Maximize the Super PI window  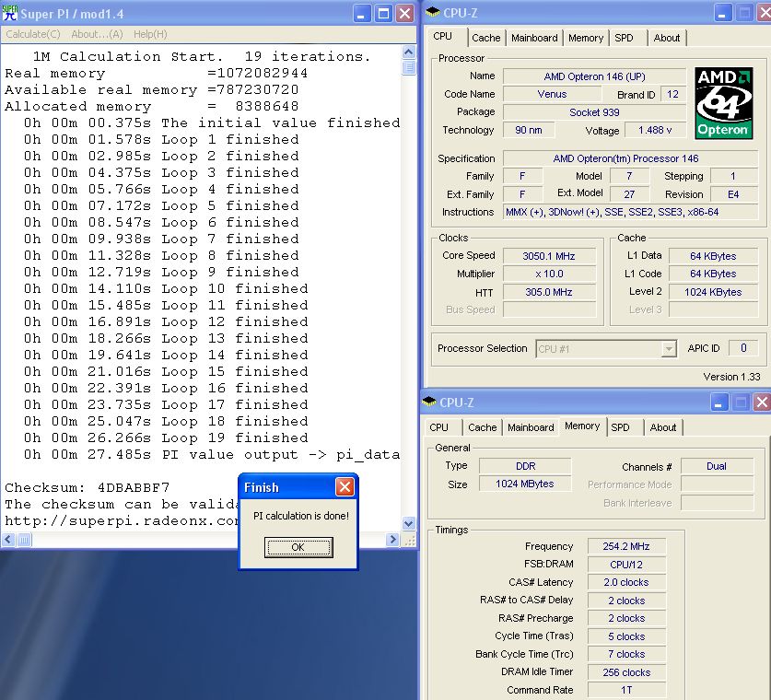(384, 13)
